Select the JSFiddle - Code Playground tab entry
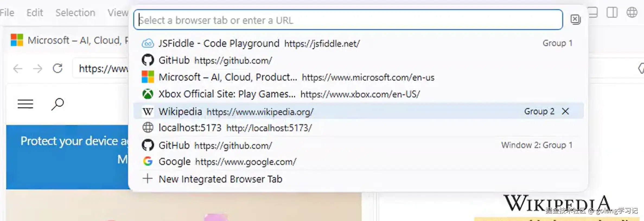The height and width of the screenshot is (221, 644). 358,43
